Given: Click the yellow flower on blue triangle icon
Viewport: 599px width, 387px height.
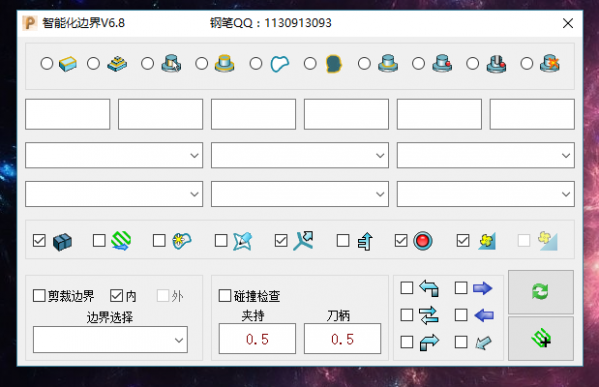Looking at the screenshot, I should 487,241.
